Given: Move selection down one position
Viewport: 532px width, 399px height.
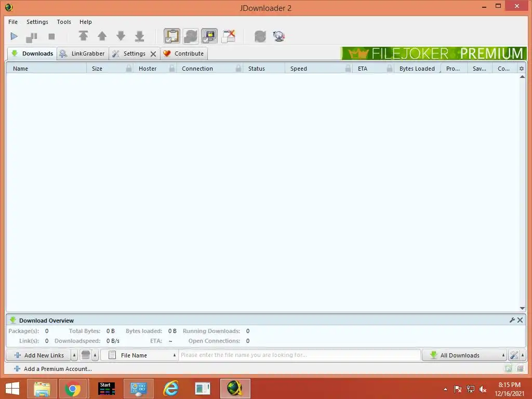Looking at the screenshot, I should click(x=121, y=36).
